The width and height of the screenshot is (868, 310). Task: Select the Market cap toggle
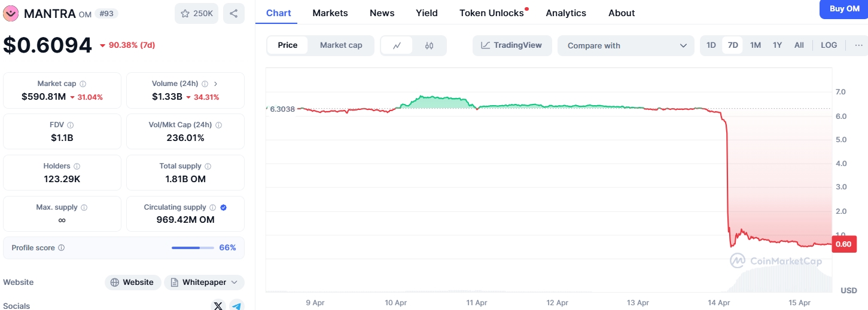[x=341, y=45]
